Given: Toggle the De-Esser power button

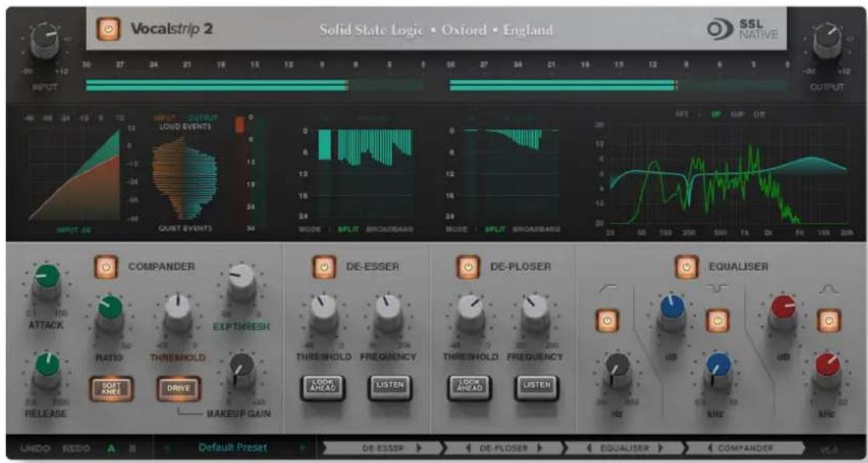Looking at the screenshot, I should click(x=324, y=267).
